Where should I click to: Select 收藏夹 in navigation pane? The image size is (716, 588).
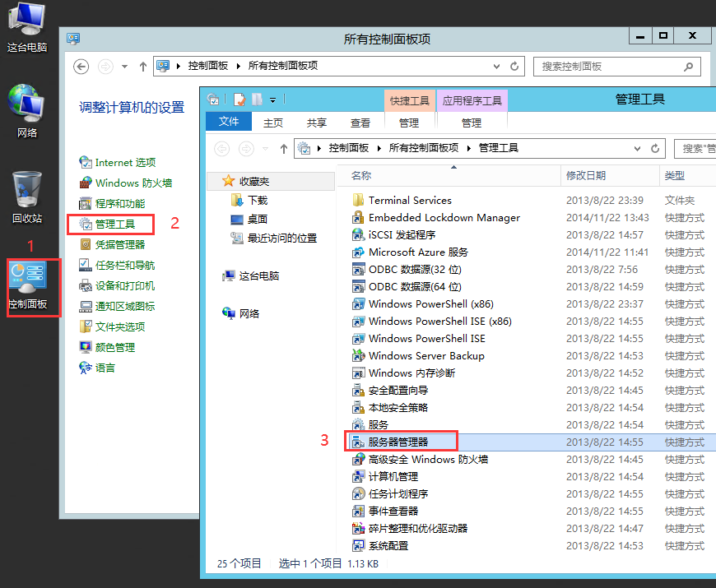tap(272, 181)
